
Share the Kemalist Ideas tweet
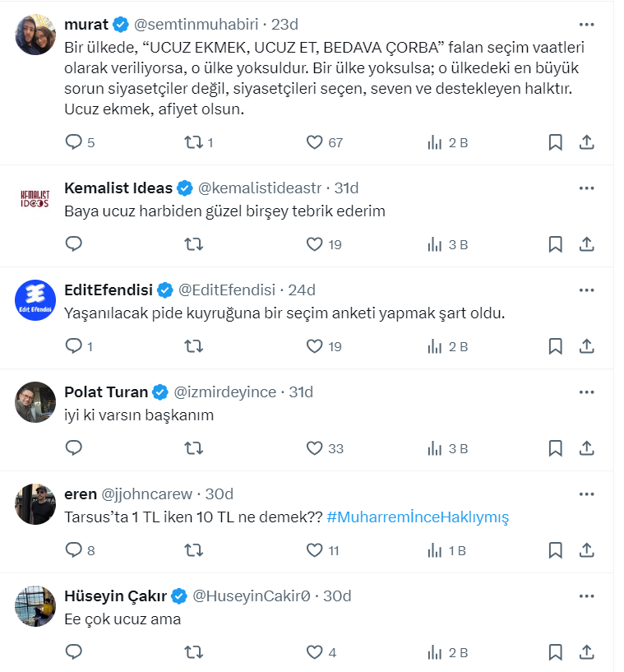pyautogui.click(x=586, y=244)
